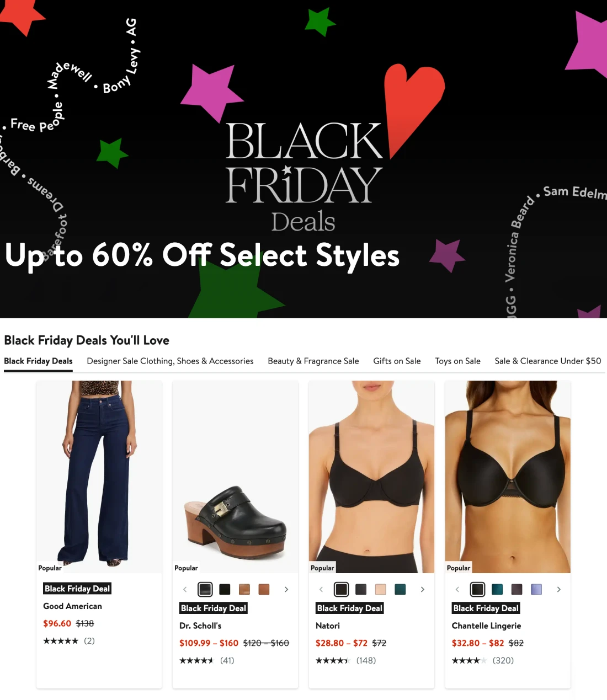The height and width of the screenshot is (700, 607).
Task: Select Gifts on Sale tab
Action: tap(397, 361)
